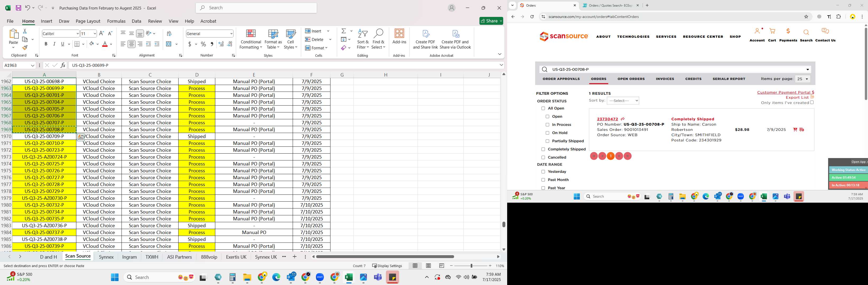Screen dimensions: 868x285
Task: Click pagination page 1 button
Action: [610, 156]
